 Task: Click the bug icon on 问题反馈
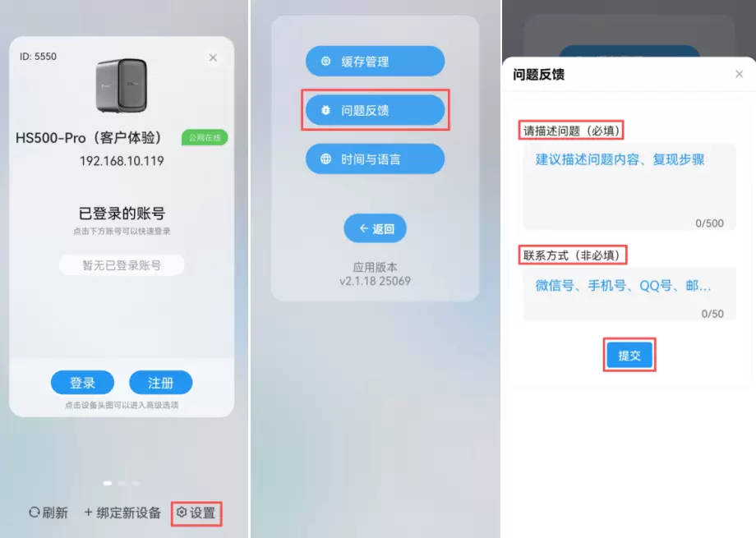tap(326, 110)
